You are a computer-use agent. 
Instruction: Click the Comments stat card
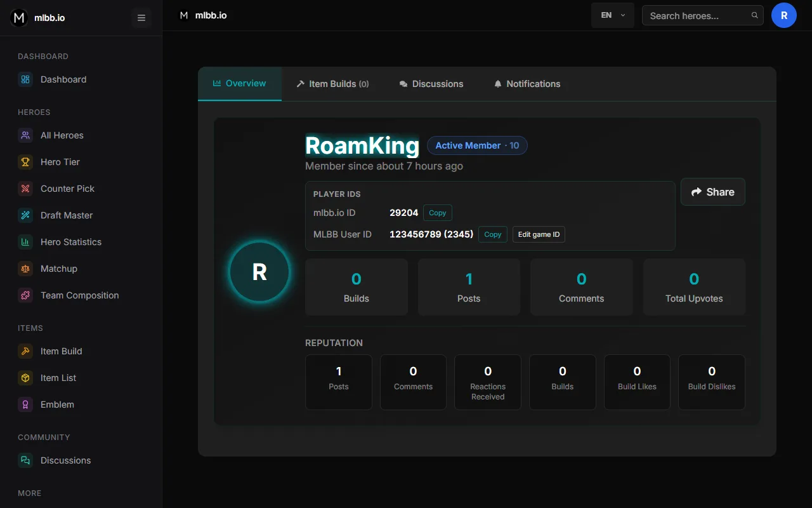pyautogui.click(x=582, y=287)
